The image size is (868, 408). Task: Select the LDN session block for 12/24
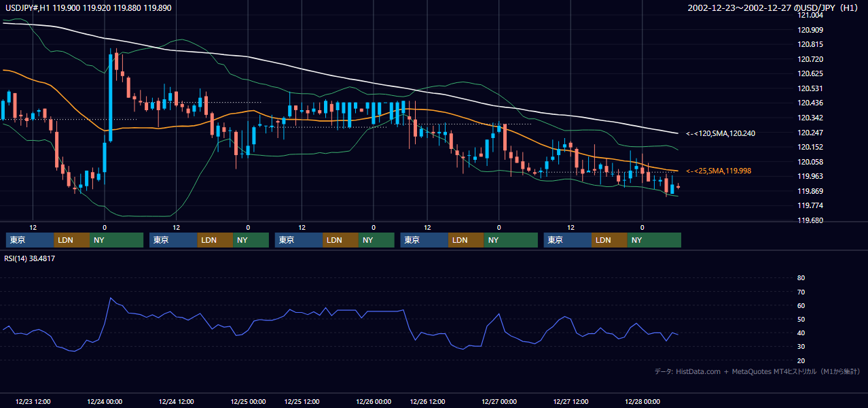(x=215, y=240)
